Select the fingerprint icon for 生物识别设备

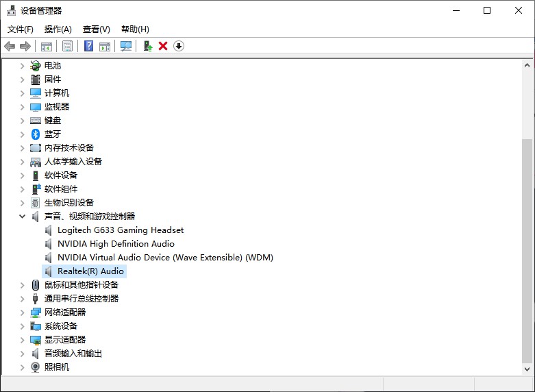coord(36,203)
